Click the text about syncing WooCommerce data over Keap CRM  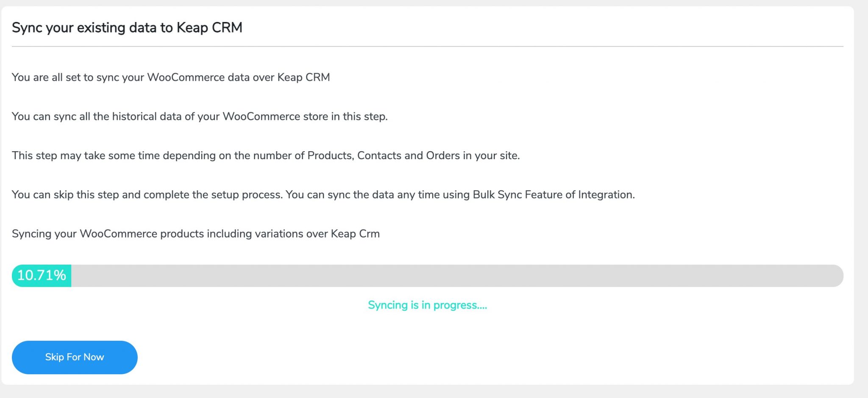coord(170,77)
